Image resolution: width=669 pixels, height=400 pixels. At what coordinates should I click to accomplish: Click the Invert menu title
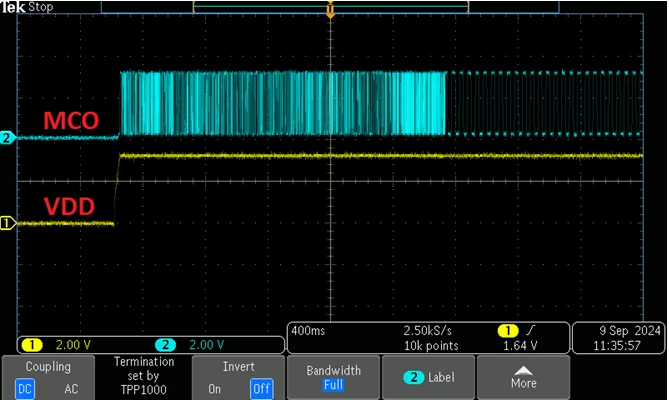click(239, 366)
